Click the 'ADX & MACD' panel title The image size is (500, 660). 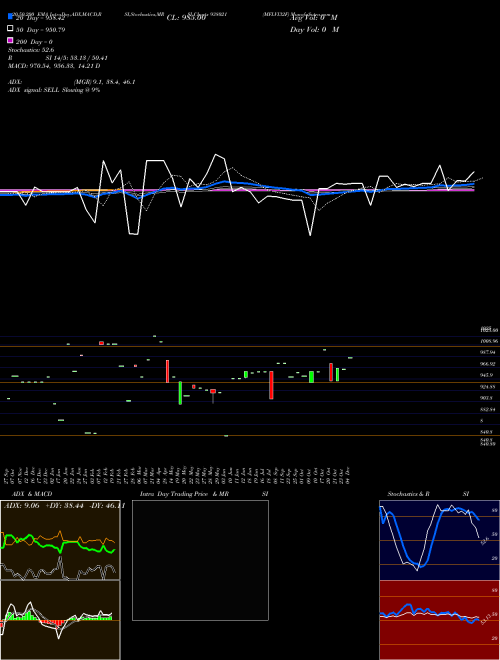pos(32,494)
